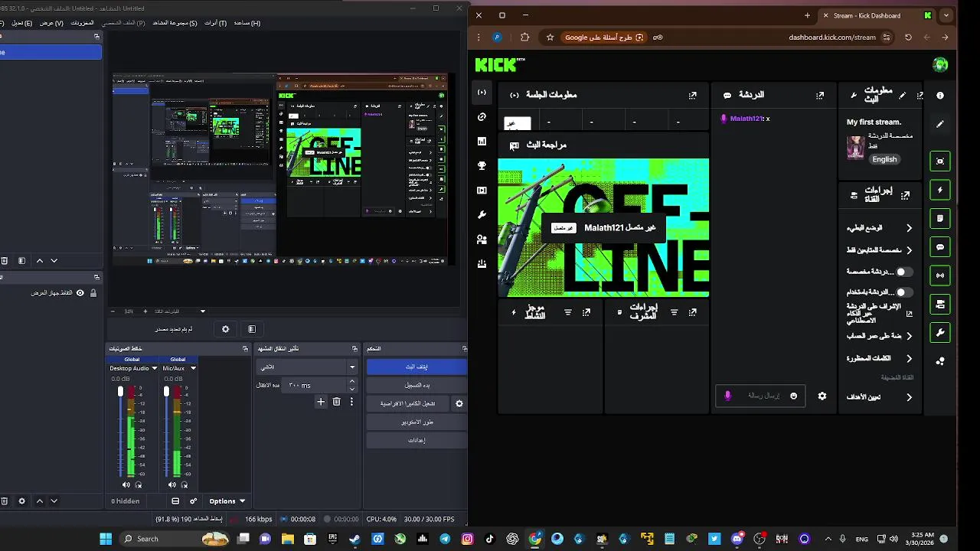The image size is (980, 551).
Task: Edit stream info with pencil icon
Action: click(902, 96)
